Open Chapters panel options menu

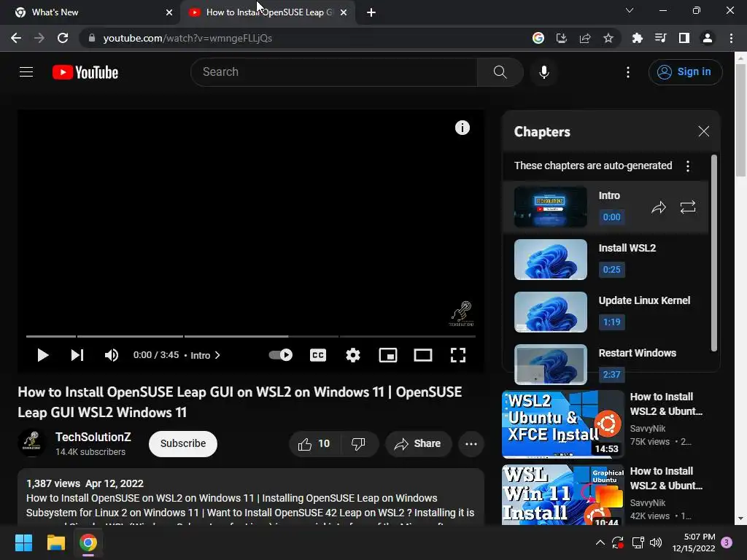687,166
